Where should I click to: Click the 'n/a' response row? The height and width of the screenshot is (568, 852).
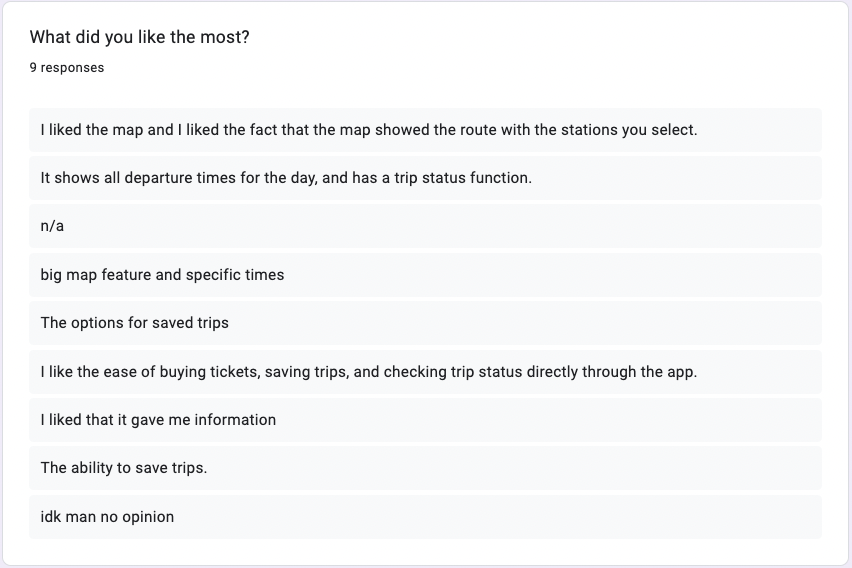(x=425, y=226)
